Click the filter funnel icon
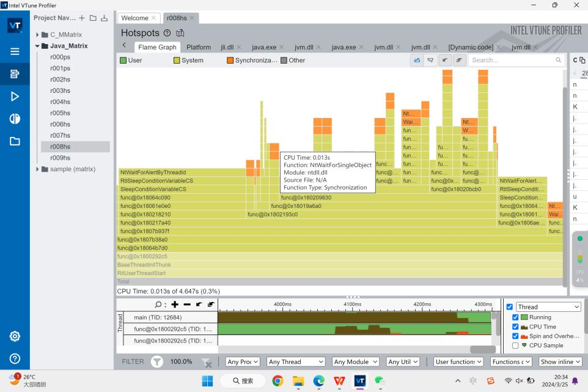The width and height of the screenshot is (588, 392). point(157,361)
